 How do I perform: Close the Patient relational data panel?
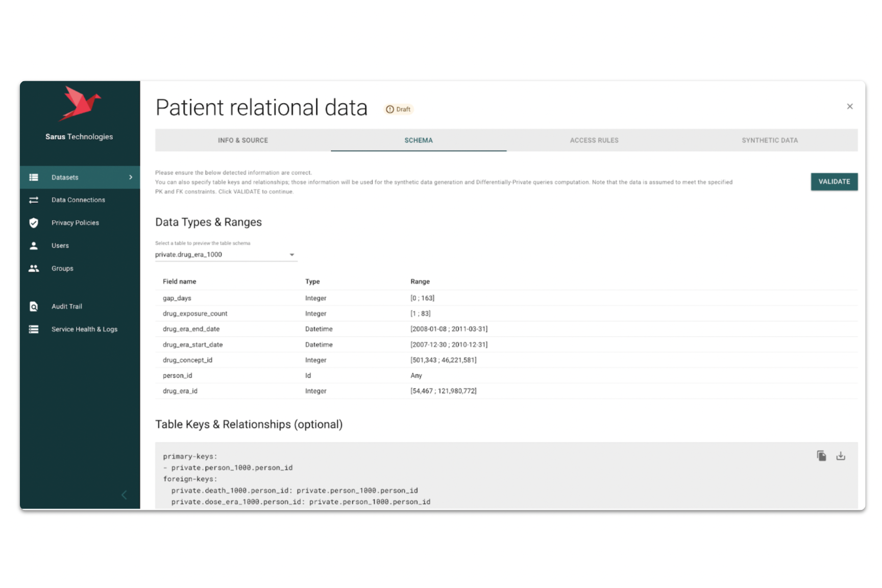click(x=850, y=107)
